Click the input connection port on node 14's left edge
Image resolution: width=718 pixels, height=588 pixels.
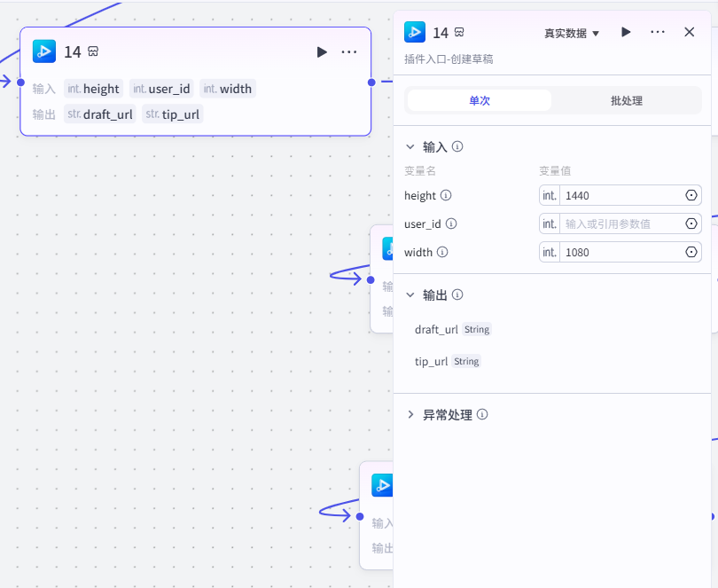[x=20, y=82]
